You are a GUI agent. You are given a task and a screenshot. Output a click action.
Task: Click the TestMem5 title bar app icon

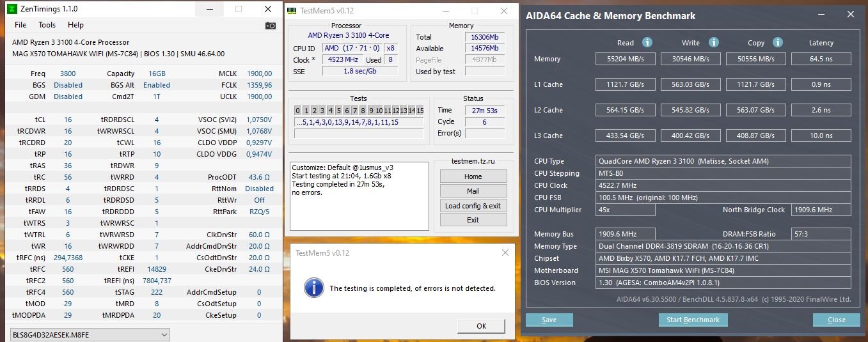point(292,11)
